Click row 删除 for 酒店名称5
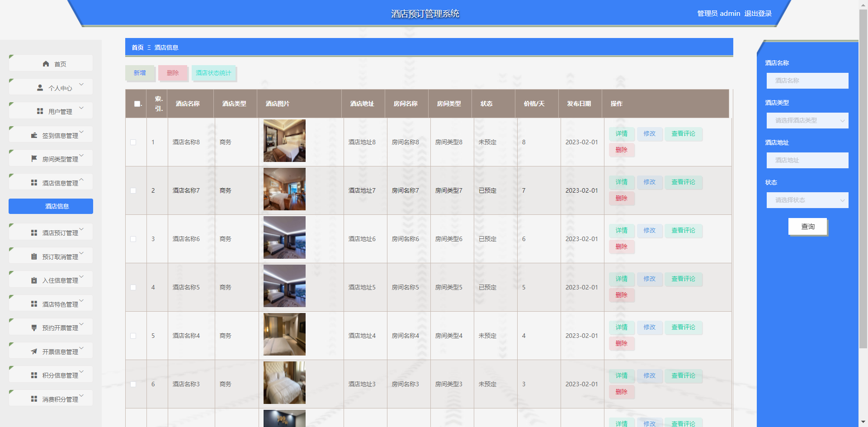Screen dimensions: 868x427 coord(622,295)
